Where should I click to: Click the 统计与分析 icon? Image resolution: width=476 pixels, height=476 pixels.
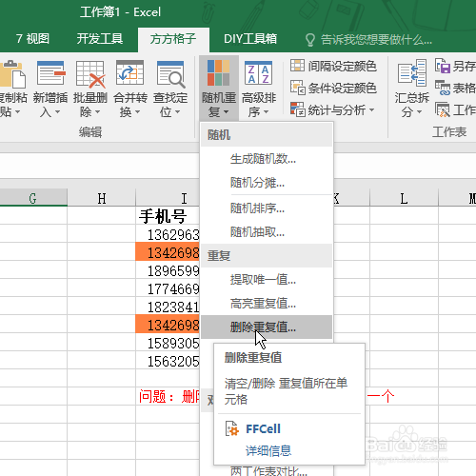(297, 109)
